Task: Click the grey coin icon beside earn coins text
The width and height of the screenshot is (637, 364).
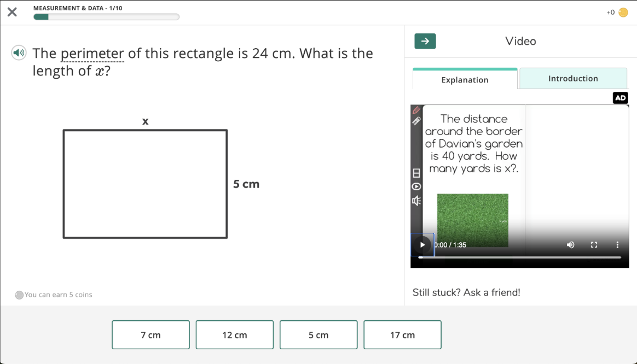Action: tap(19, 295)
